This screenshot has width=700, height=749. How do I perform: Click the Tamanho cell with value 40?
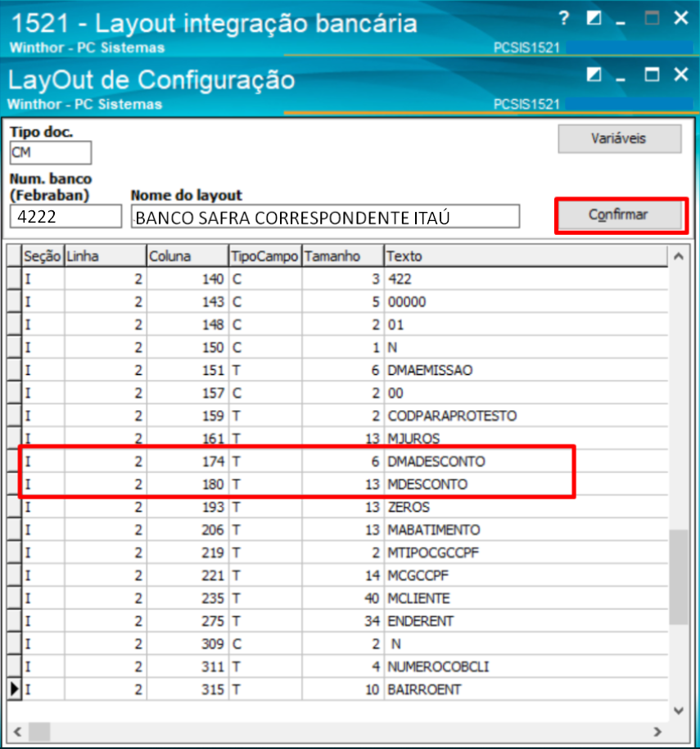click(x=342, y=598)
